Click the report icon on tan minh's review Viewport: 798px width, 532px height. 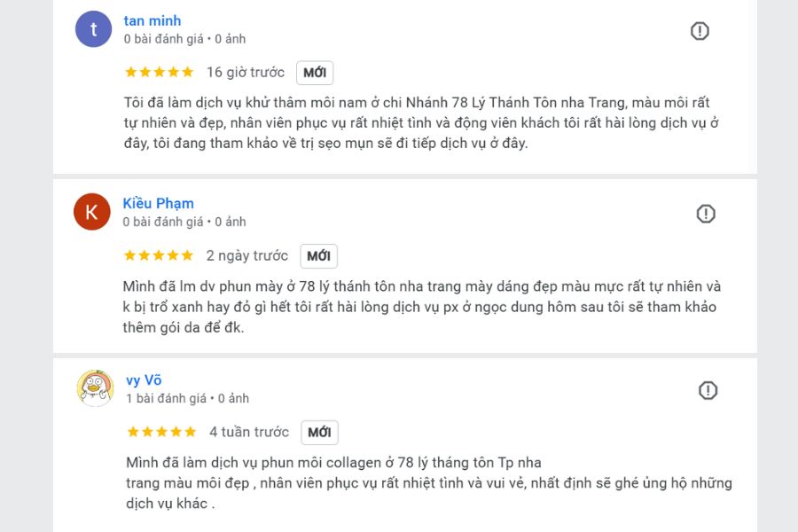pos(700,30)
